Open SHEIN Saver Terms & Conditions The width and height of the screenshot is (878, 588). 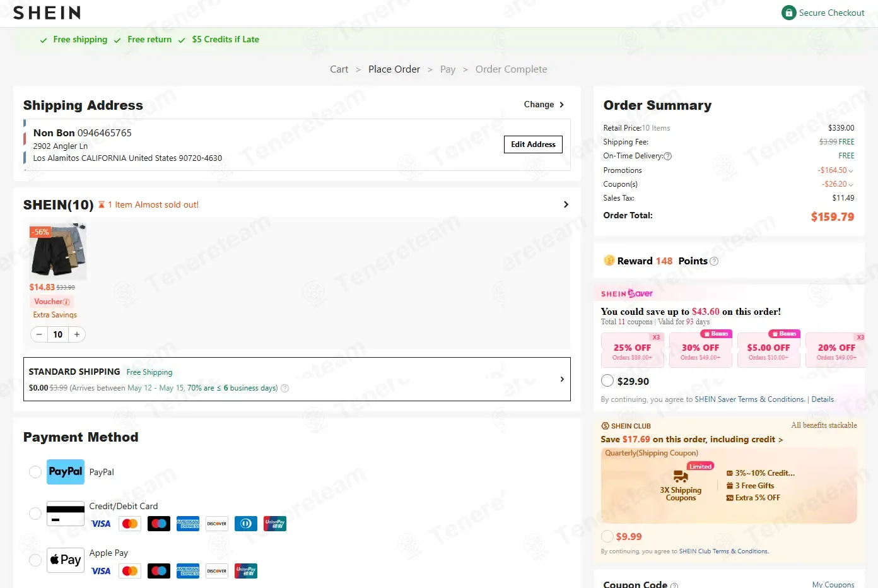pyautogui.click(x=749, y=399)
